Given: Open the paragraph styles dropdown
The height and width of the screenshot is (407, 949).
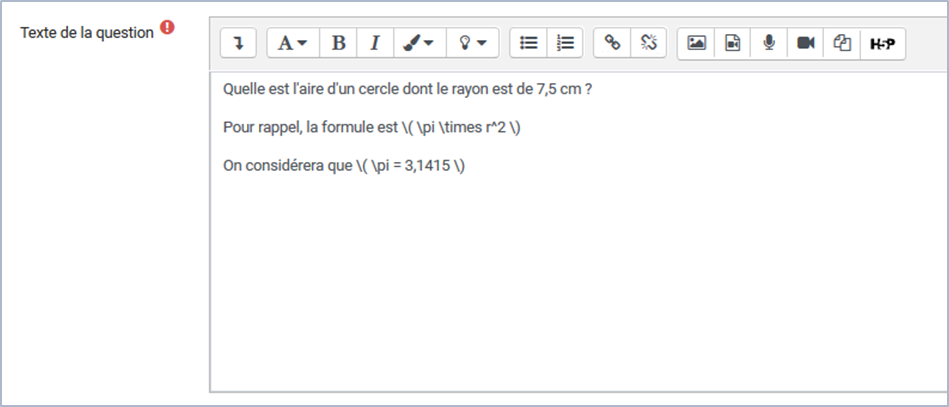Looking at the screenshot, I should coord(293,43).
